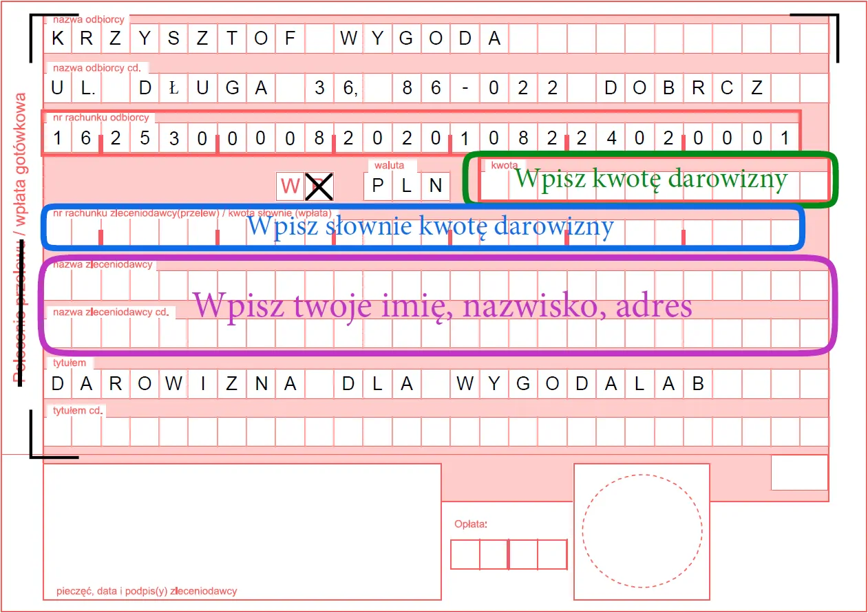Click the green-highlighted "kwota" amount field

click(x=654, y=185)
